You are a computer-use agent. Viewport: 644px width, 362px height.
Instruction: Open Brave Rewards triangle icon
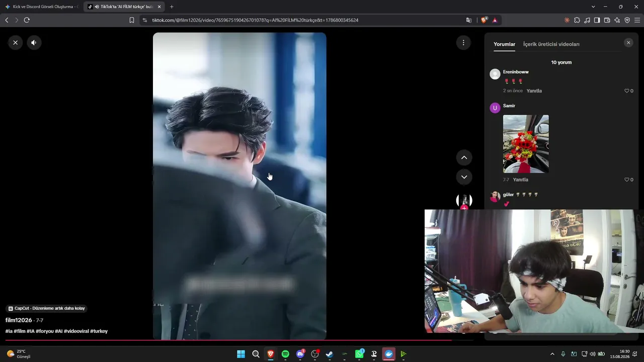(x=495, y=20)
